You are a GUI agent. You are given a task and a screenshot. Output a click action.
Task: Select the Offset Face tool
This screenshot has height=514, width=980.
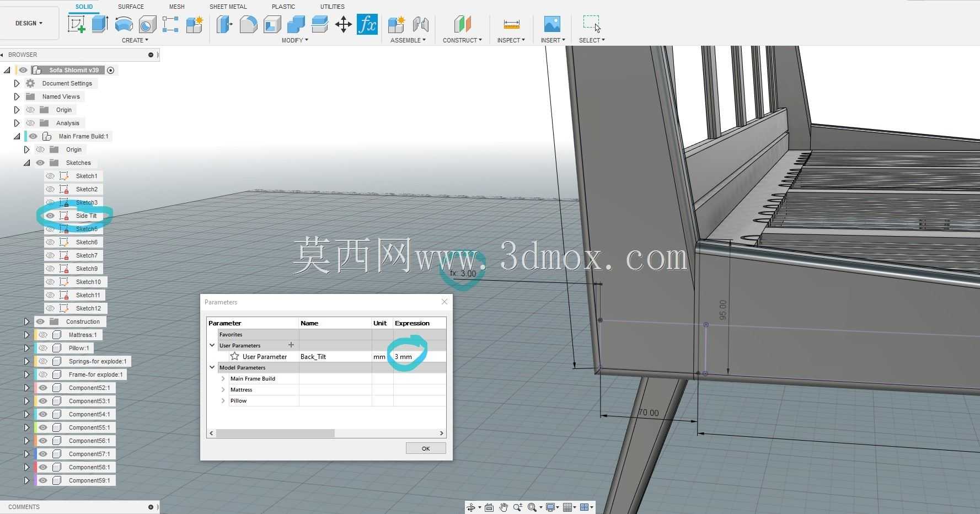(x=320, y=24)
